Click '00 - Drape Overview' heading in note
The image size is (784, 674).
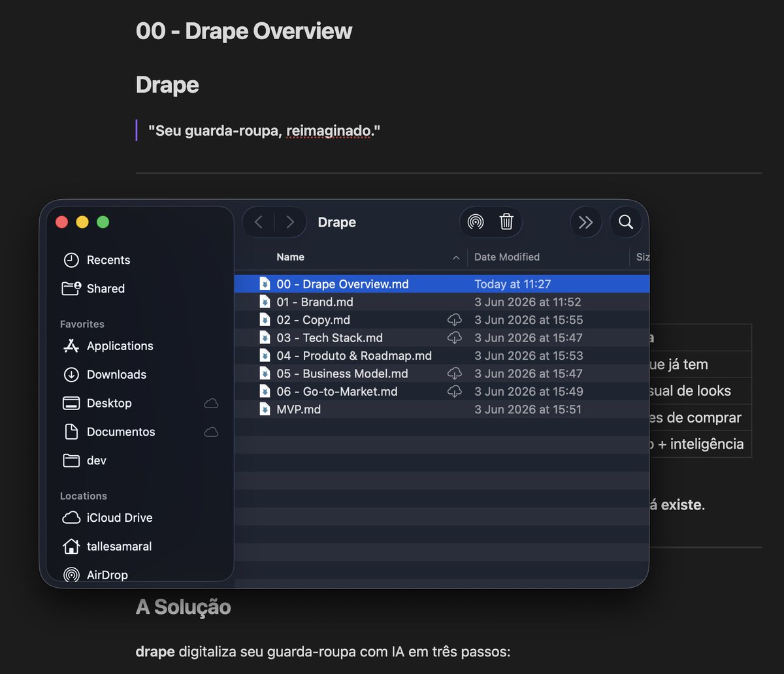(244, 31)
